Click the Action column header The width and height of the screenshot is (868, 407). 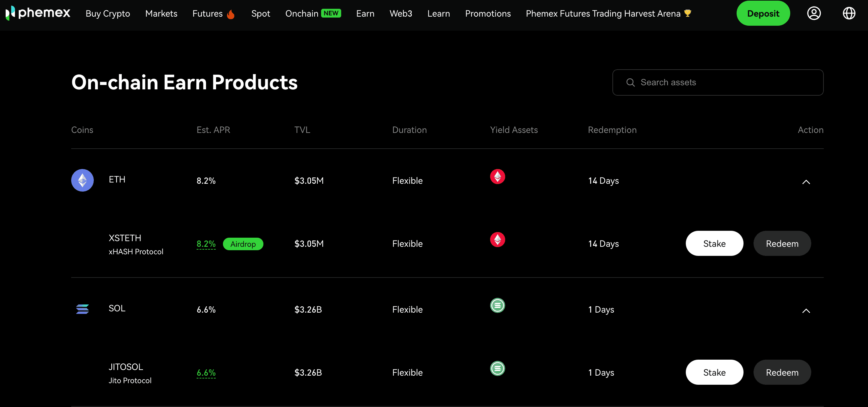coord(810,130)
